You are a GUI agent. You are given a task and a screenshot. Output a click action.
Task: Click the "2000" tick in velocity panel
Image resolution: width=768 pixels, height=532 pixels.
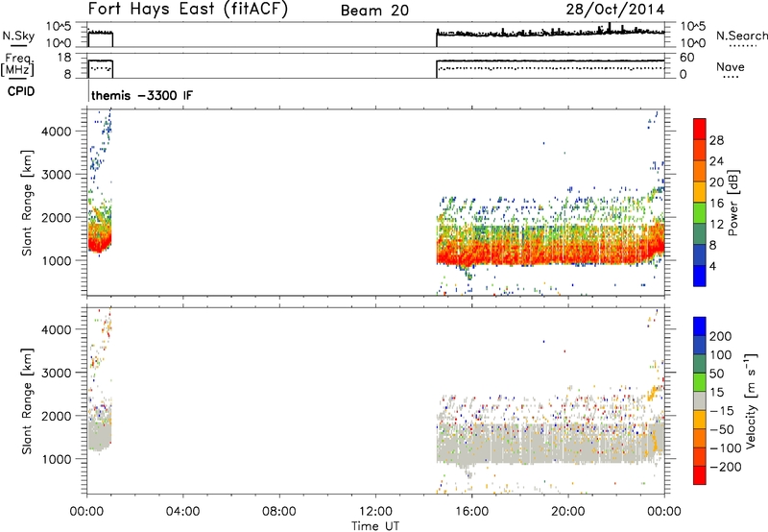pyautogui.click(x=57, y=416)
